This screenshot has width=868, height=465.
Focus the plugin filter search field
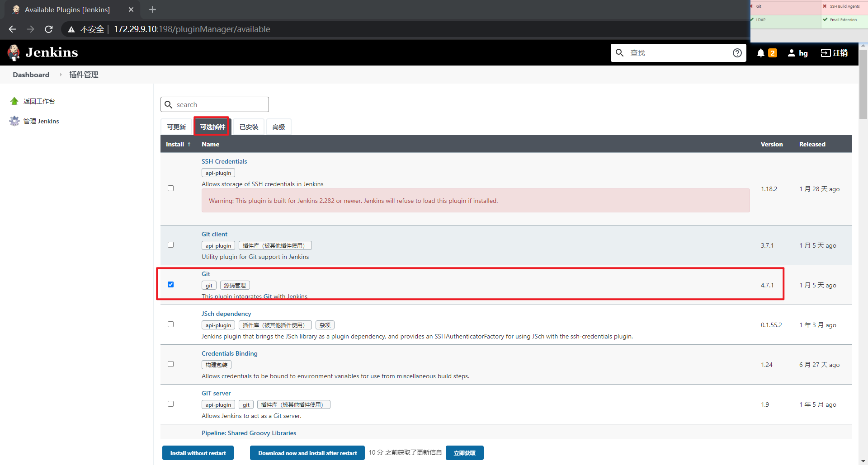click(215, 104)
